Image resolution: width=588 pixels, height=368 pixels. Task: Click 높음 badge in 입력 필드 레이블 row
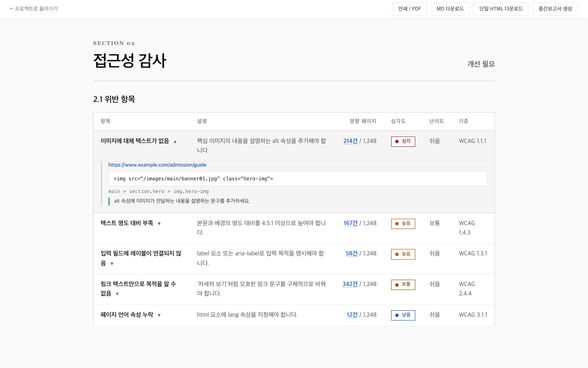point(403,254)
